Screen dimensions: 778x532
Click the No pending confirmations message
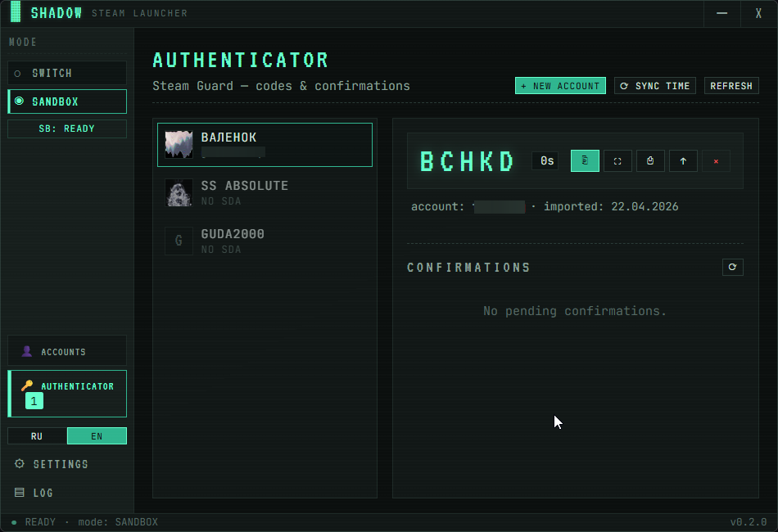[x=575, y=311]
